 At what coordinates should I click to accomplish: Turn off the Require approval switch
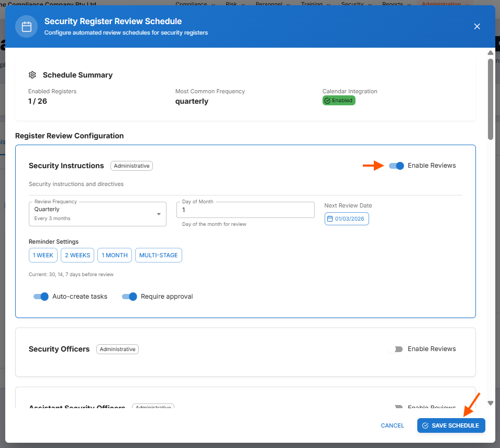coord(129,297)
